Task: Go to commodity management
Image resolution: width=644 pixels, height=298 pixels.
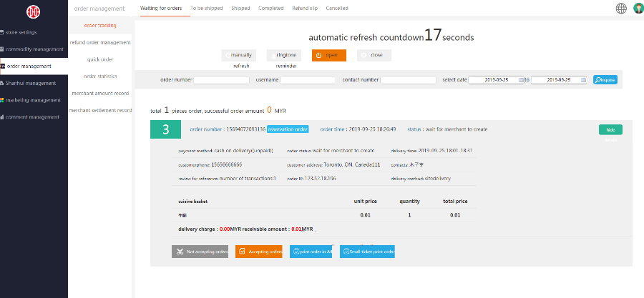Action: pos(34,49)
